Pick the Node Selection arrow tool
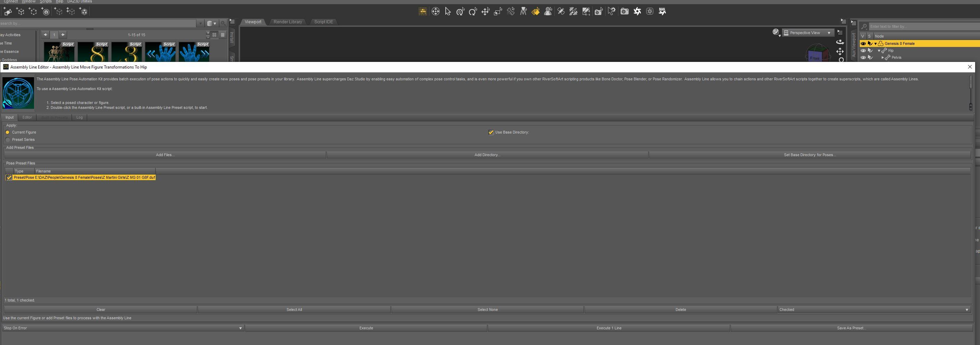 [x=448, y=11]
